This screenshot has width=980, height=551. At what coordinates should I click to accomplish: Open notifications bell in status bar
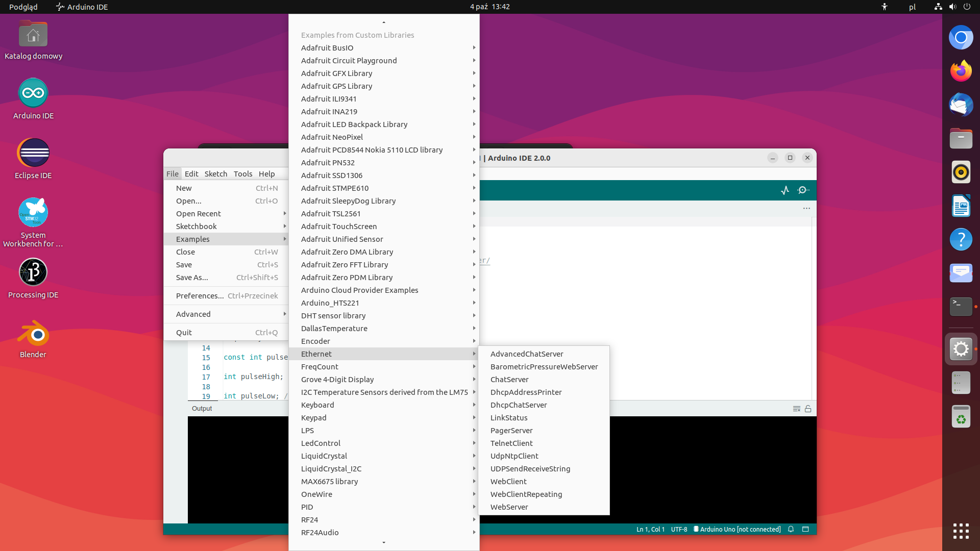click(791, 529)
